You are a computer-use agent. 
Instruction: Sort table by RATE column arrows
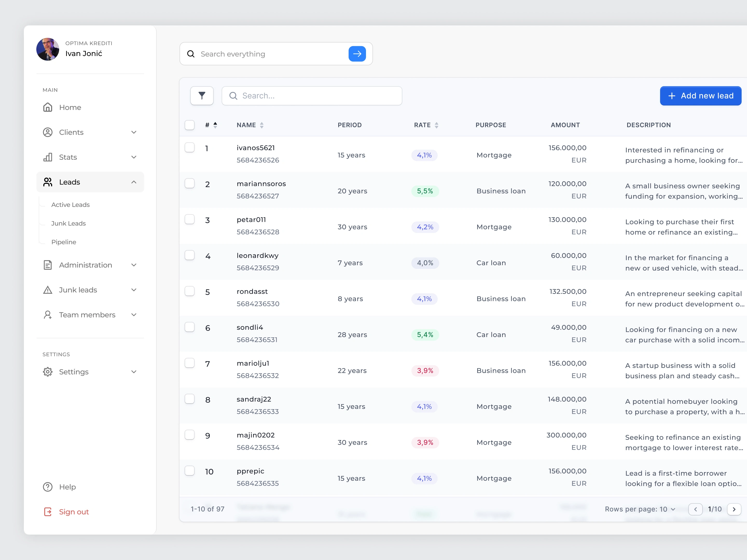click(x=436, y=125)
